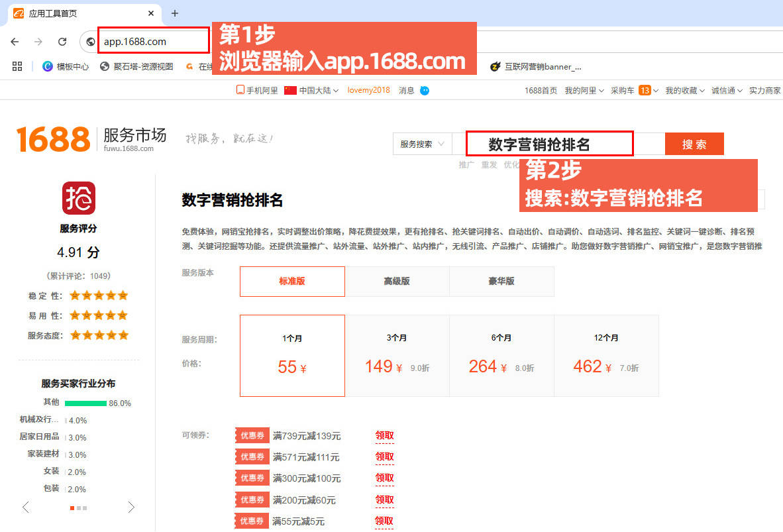Screen dimensions: 783x532
Task: Click 领取 for the 满739元减139元 coupon
Action: pyautogui.click(x=384, y=435)
